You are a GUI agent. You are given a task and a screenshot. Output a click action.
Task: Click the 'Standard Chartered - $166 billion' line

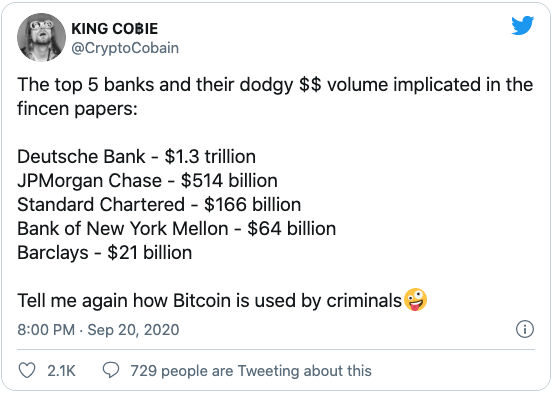point(159,205)
